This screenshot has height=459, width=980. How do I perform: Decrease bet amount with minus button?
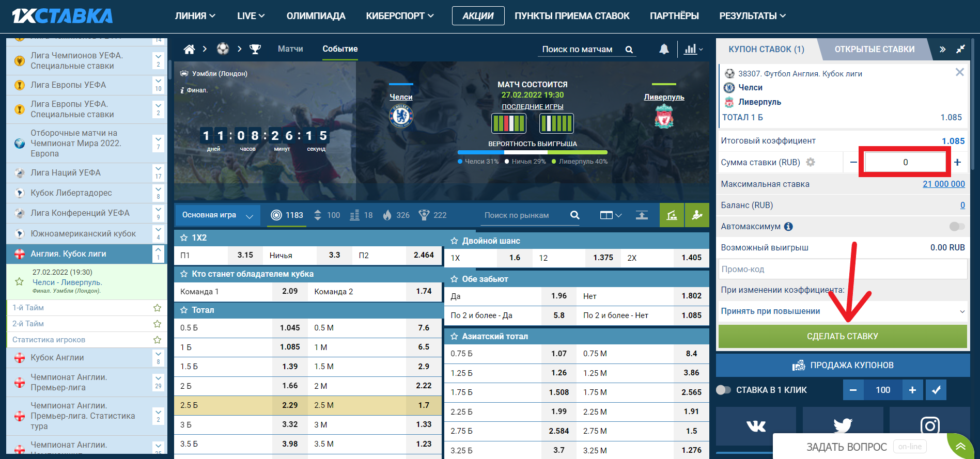tap(853, 162)
